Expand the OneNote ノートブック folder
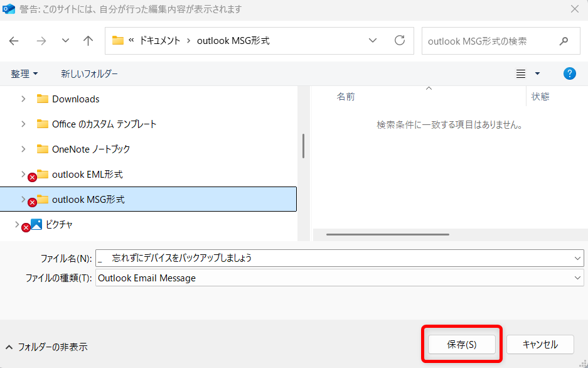 coord(23,149)
